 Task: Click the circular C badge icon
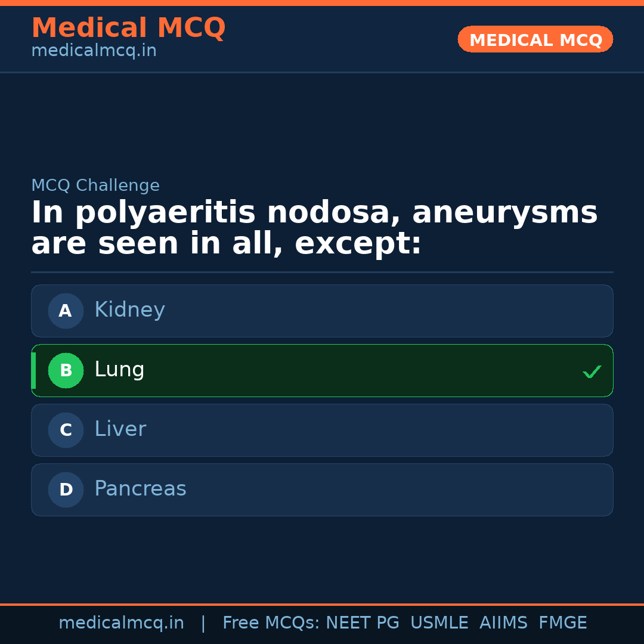pyautogui.click(x=66, y=430)
